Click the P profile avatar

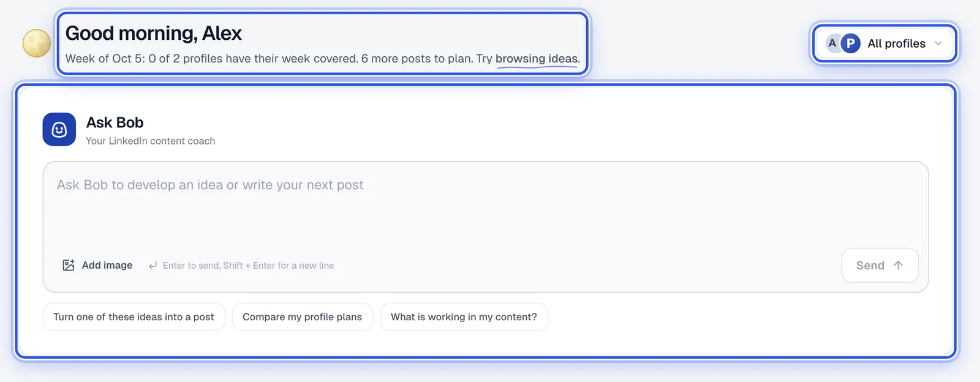tap(850, 43)
